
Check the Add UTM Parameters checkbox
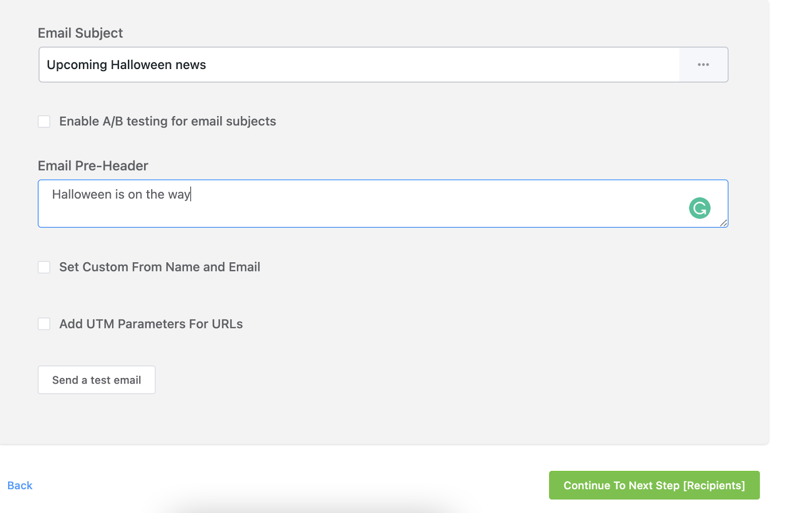(44, 324)
